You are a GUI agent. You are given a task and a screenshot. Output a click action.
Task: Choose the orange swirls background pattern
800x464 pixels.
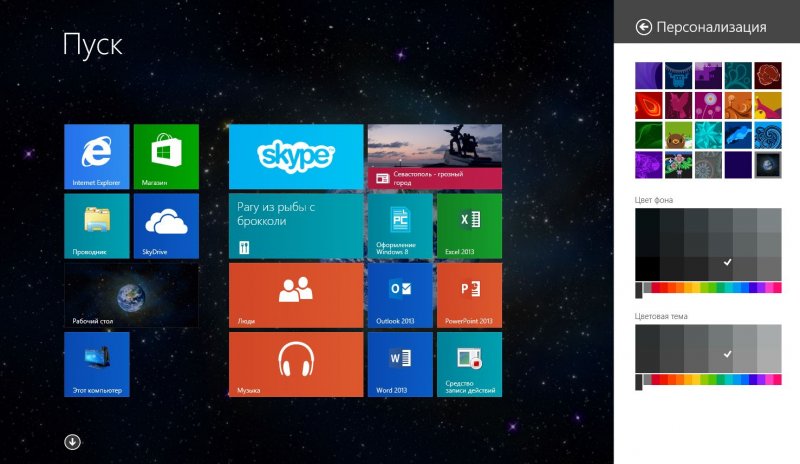[738, 105]
